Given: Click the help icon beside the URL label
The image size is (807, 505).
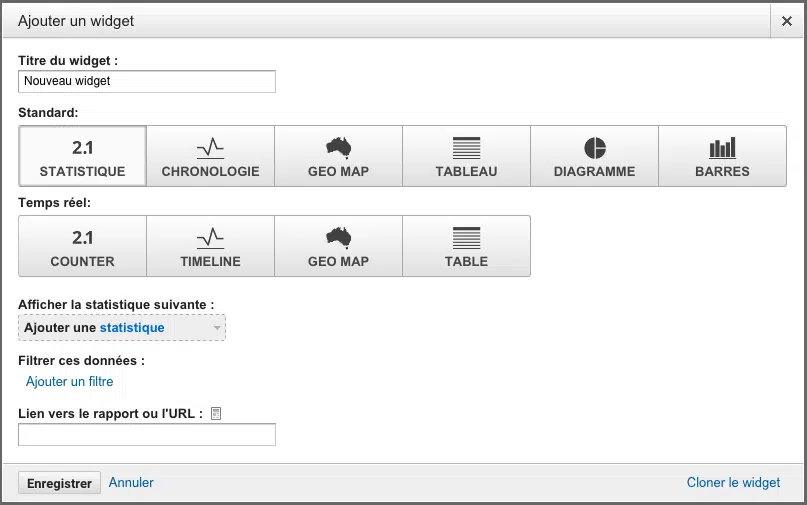Looking at the screenshot, I should (216, 413).
